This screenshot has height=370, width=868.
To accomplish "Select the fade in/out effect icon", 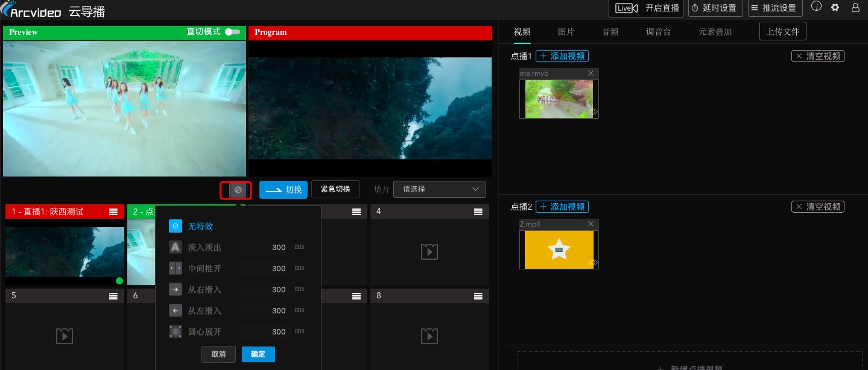I will click(175, 247).
